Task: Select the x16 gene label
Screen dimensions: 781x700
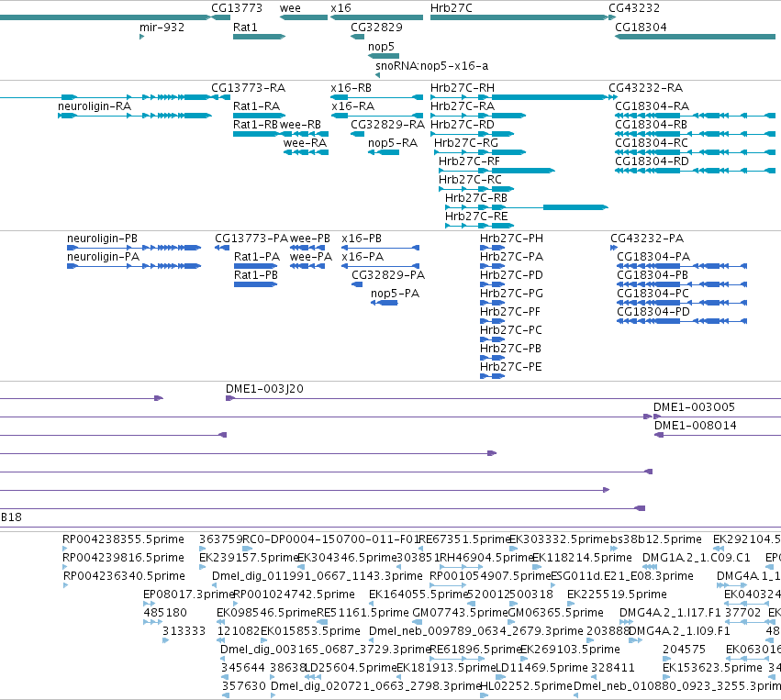Action: [340, 8]
